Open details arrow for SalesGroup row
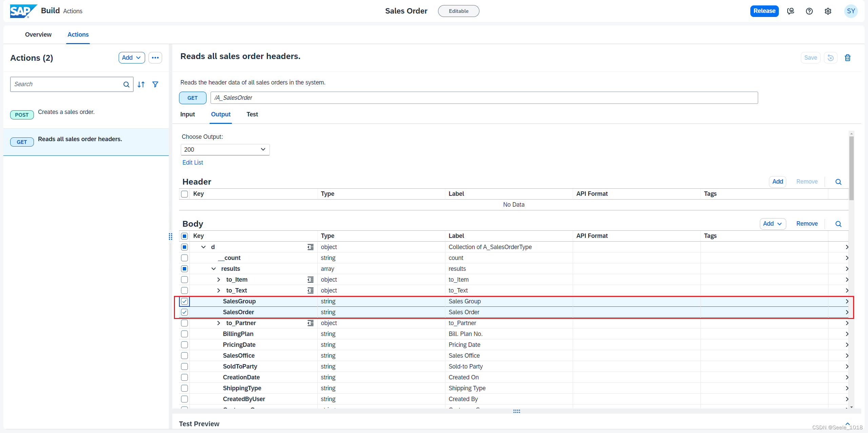Image resolution: width=868 pixels, height=433 pixels. coord(847,301)
